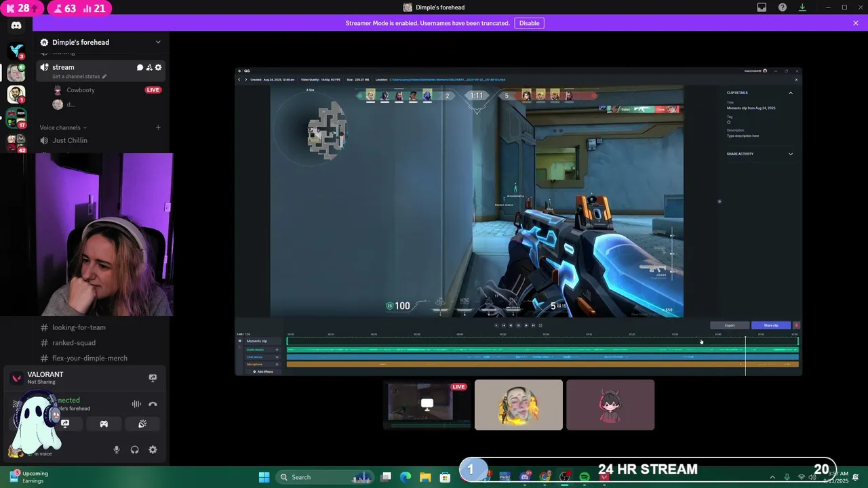Open the Windows Start menu
This screenshot has height=488, width=868.
coord(264,477)
